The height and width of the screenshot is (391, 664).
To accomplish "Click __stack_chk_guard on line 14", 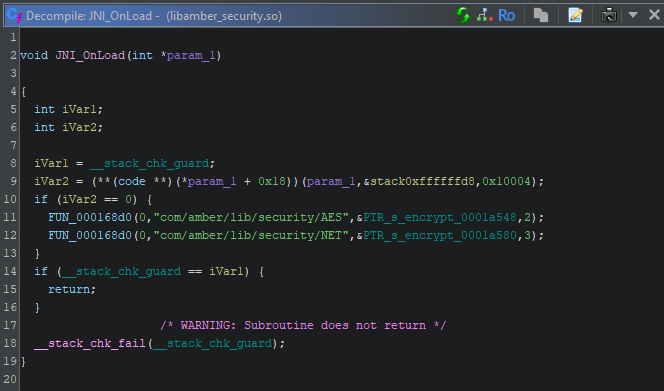I will tap(122, 271).
